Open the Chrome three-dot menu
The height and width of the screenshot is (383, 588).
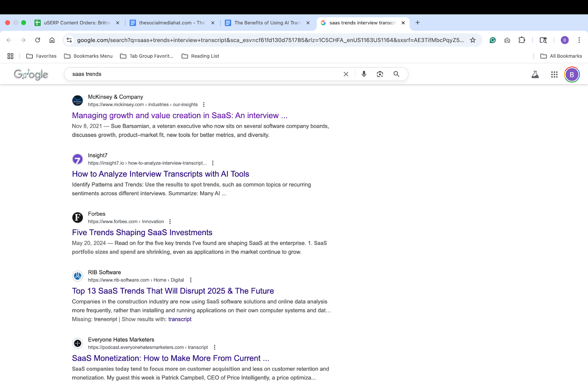[579, 40]
